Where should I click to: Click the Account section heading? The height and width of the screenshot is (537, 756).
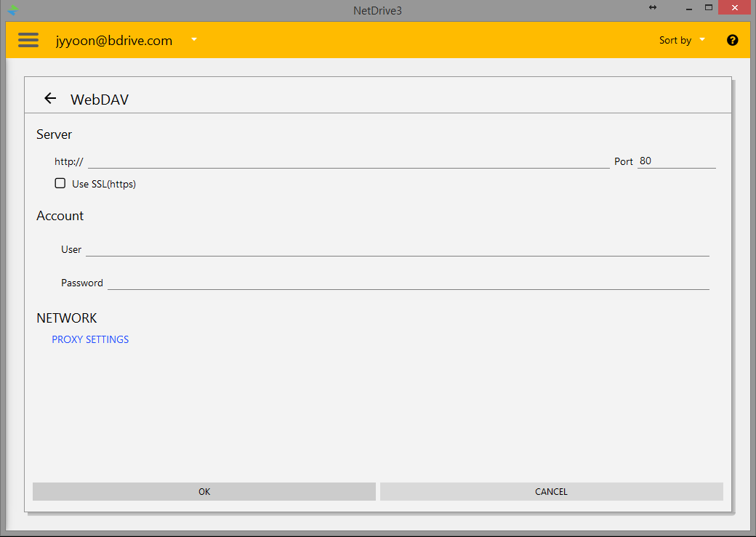(x=60, y=216)
